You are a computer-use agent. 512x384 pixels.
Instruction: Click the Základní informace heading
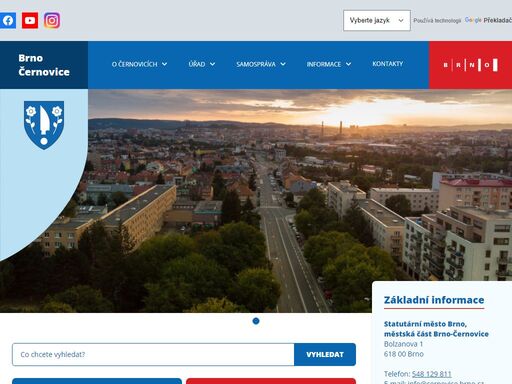coord(434,300)
